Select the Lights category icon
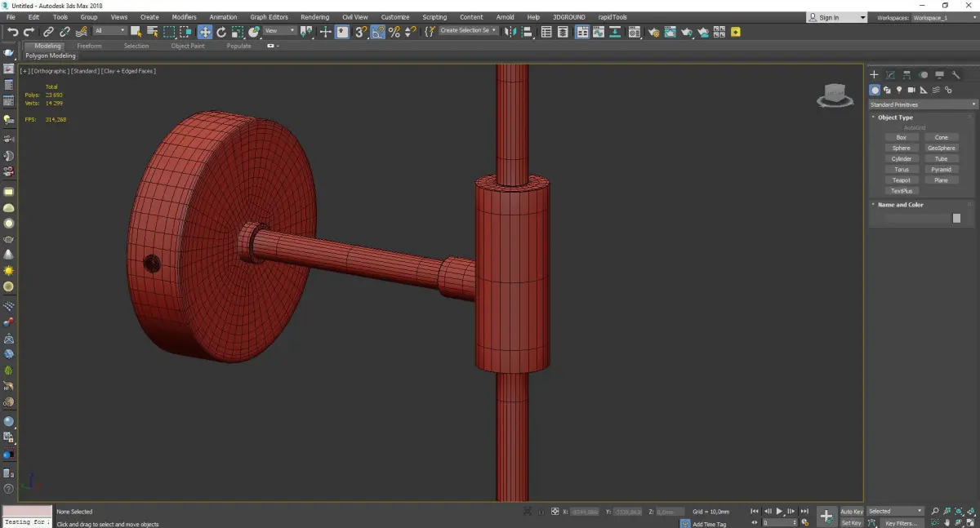This screenshot has height=528, width=980. (899, 90)
